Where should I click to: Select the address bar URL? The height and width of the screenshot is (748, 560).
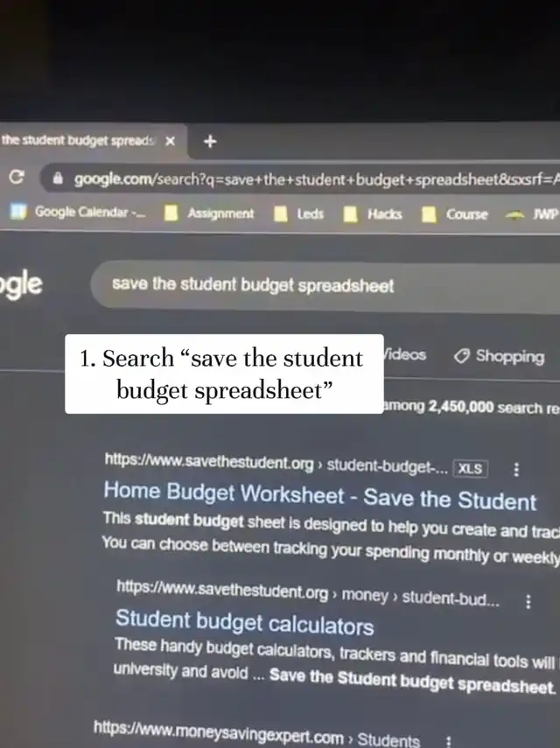click(x=317, y=179)
